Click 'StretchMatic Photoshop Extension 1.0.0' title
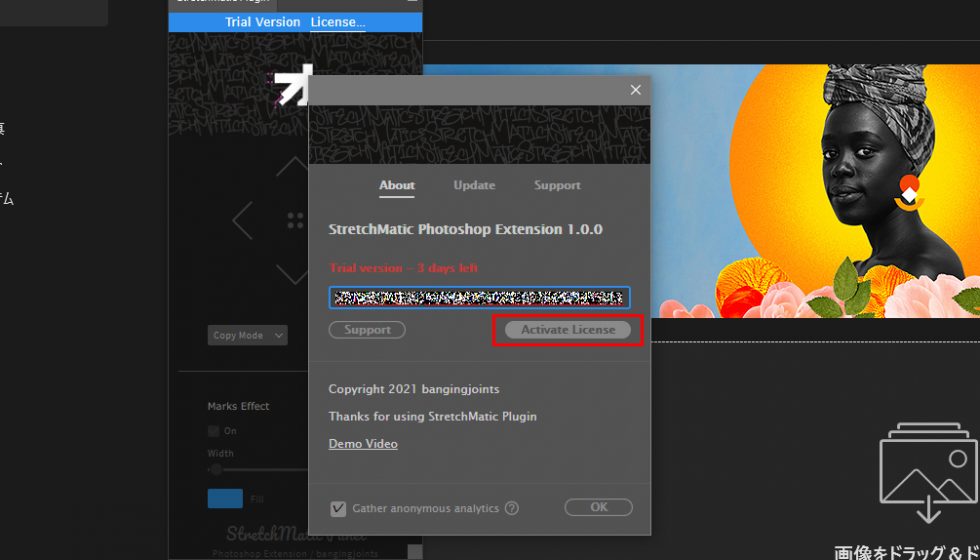Screen dimensions: 980x560 [x=466, y=229]
